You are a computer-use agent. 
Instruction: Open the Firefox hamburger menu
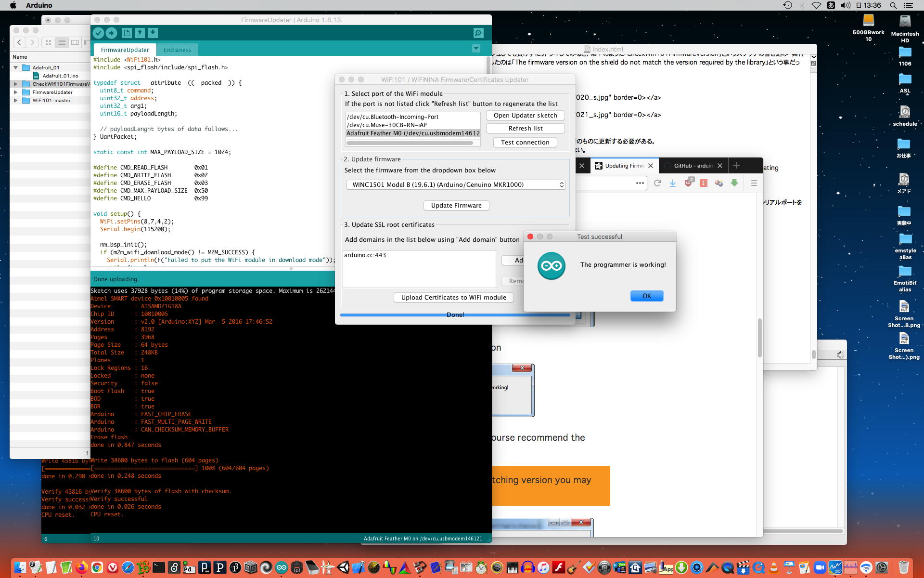click(754, 183)
